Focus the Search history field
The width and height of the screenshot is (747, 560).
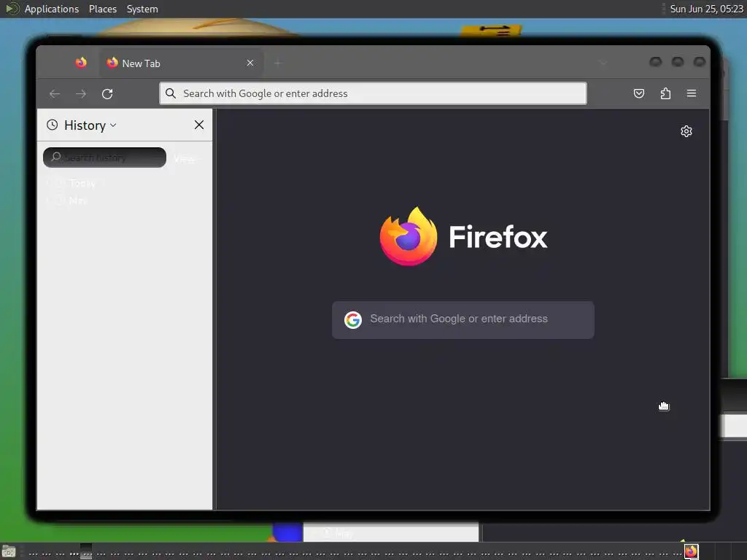point(105,157)
